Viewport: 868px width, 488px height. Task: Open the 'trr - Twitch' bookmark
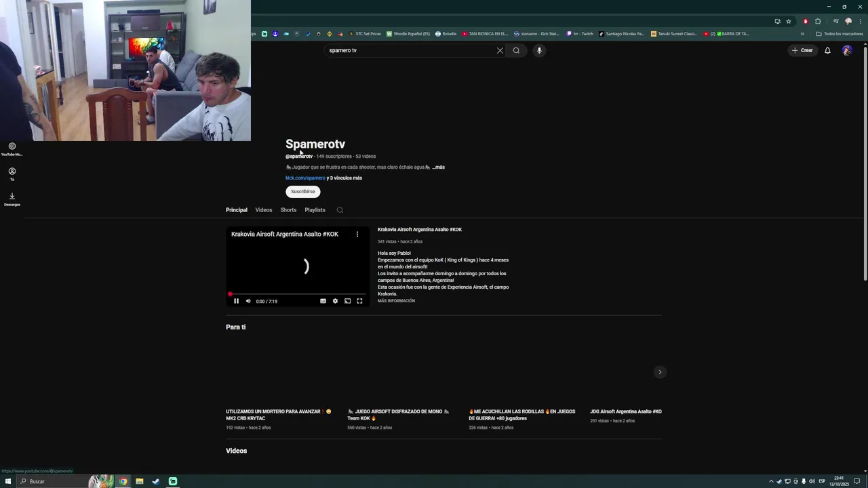[x=580, y=34]
